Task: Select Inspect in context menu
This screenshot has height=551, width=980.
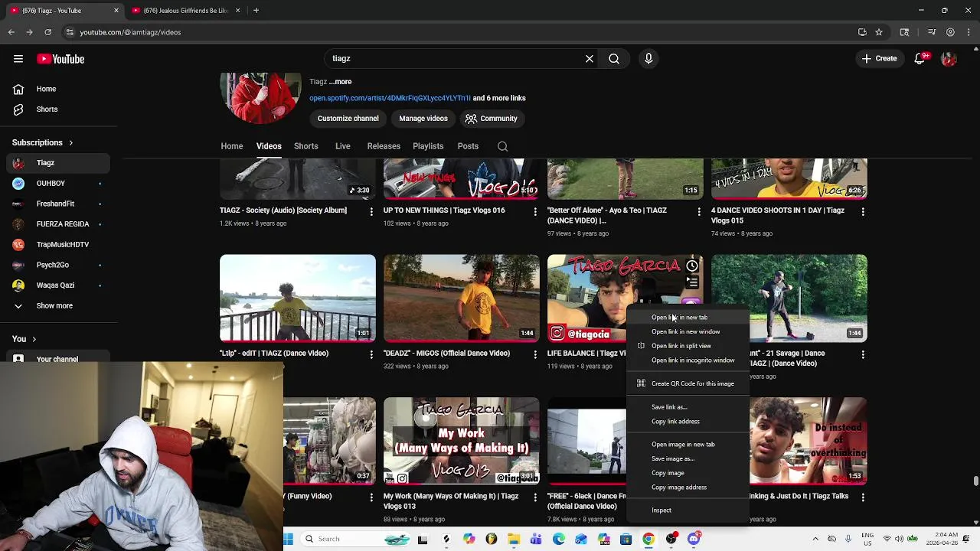Action: (688, 510)
